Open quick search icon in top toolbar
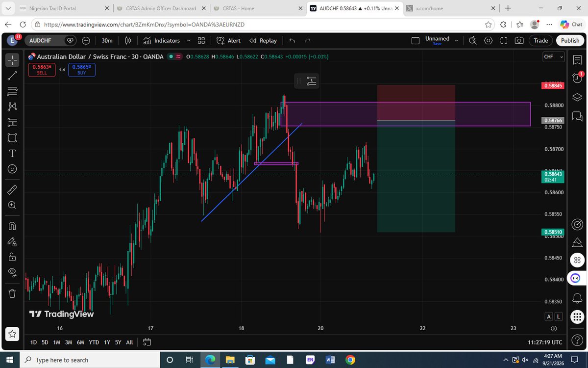Viewport: 588px width, 368px height. [472, 41]
